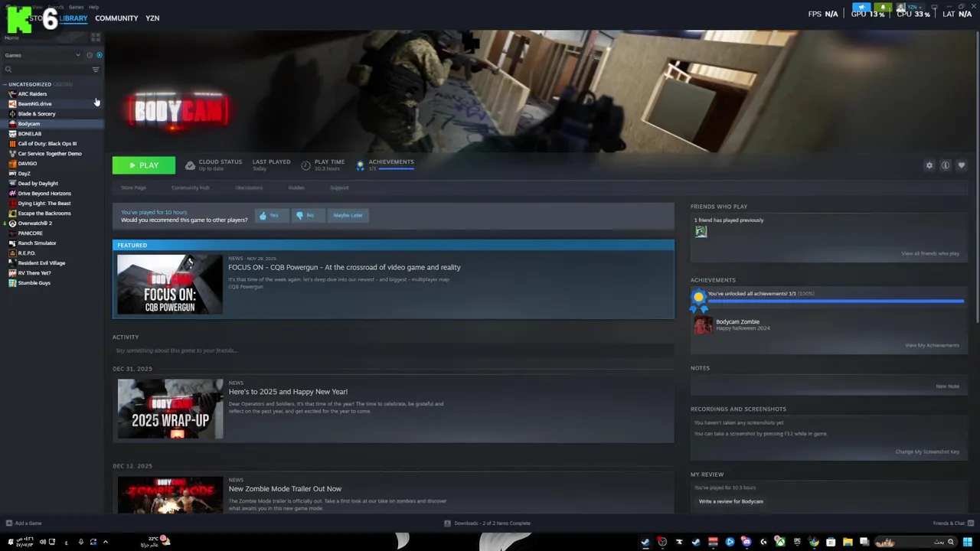Click the green PLAY button for Bodycam
The height and width of the screenshot is (551, 980).
[143, 165]
